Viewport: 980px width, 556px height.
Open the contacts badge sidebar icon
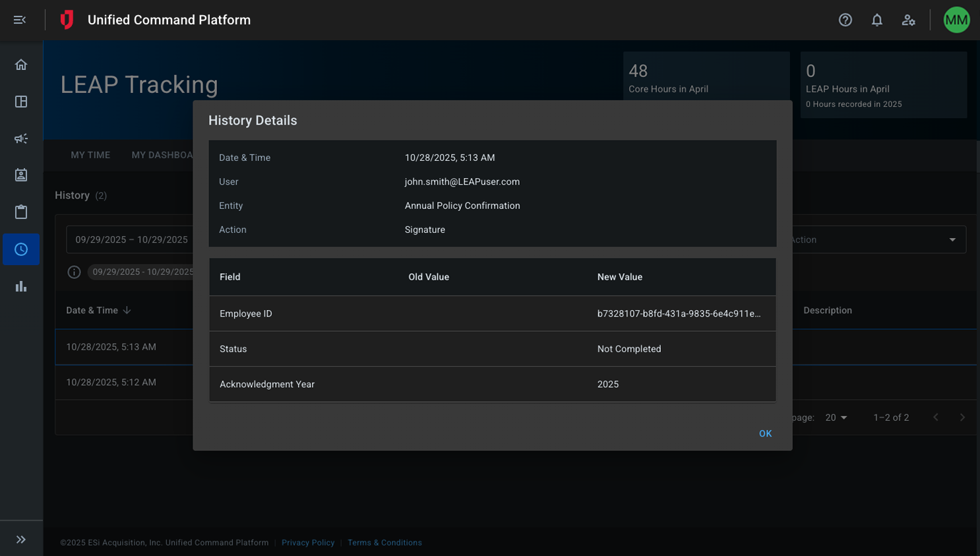click(x=21, y=175)
